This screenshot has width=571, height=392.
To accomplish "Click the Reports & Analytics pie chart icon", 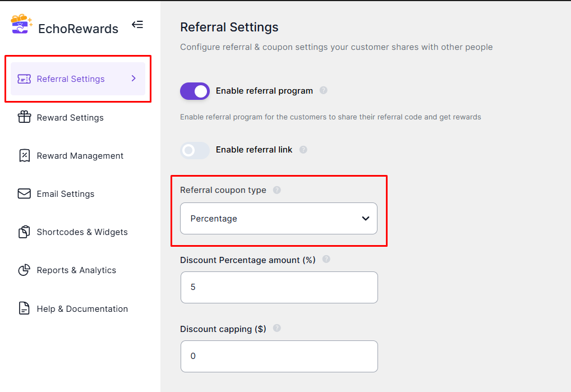I will (24, 270).
